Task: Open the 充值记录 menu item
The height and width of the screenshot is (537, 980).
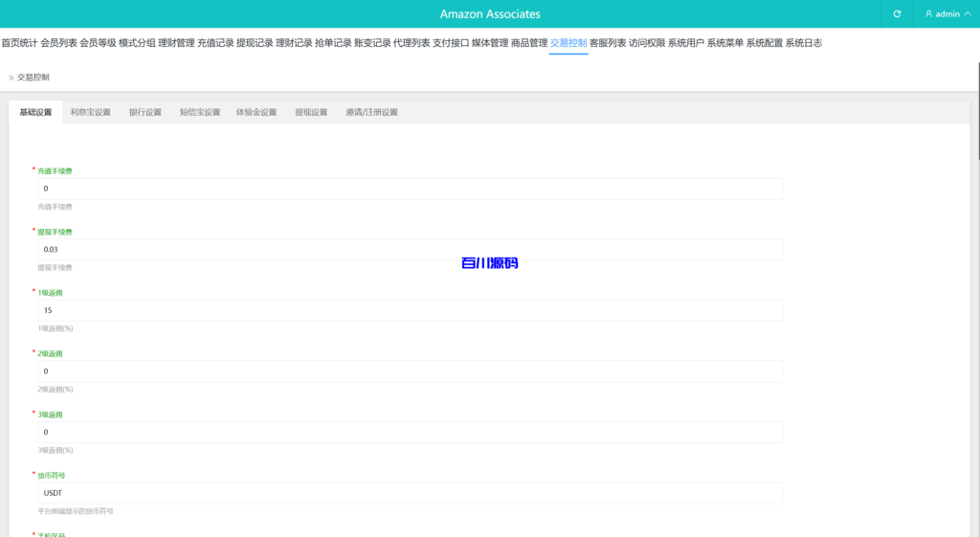Action: (215, 43)
